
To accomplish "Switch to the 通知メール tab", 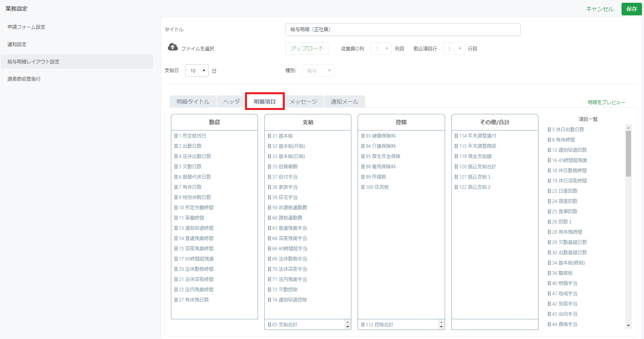I will 344,102.
